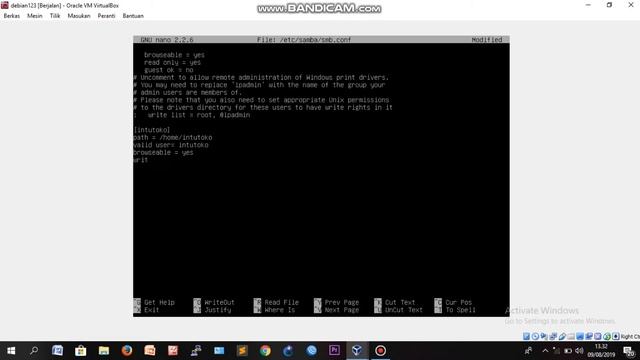Click the 'To Spell' nano shortcut label
Screen dimensions: 640x360
point(460,310)
